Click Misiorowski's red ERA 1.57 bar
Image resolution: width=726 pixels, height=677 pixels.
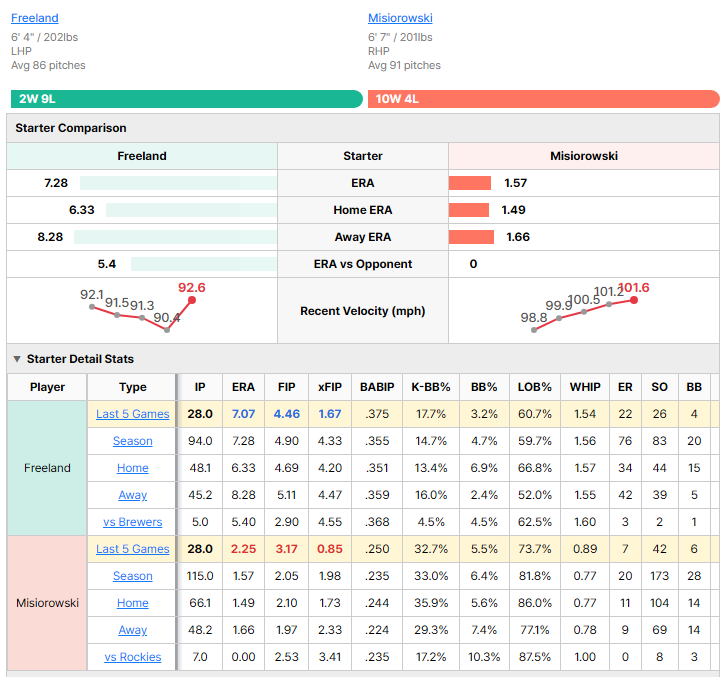469,183
